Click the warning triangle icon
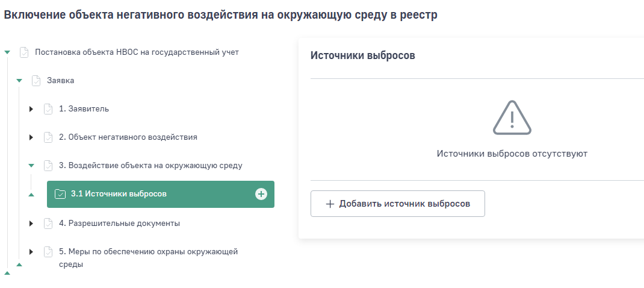Viewport: 644px width, 288px height. pos(512,118)
